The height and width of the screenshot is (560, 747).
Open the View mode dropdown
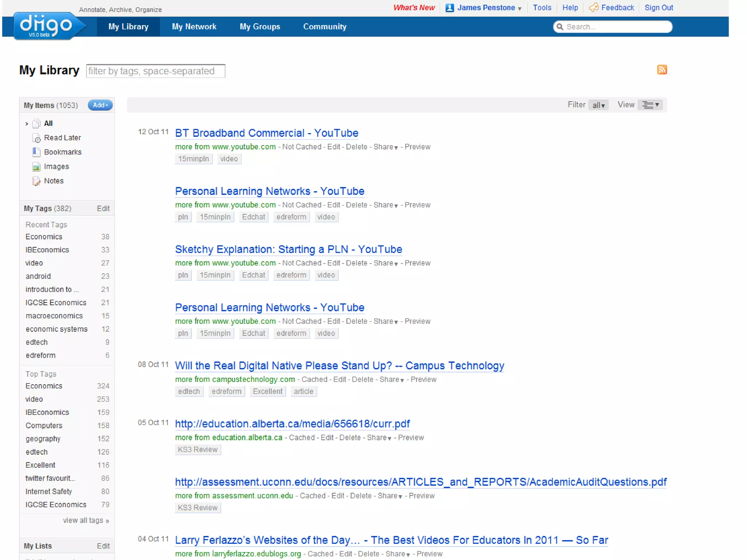coord(651,105)
